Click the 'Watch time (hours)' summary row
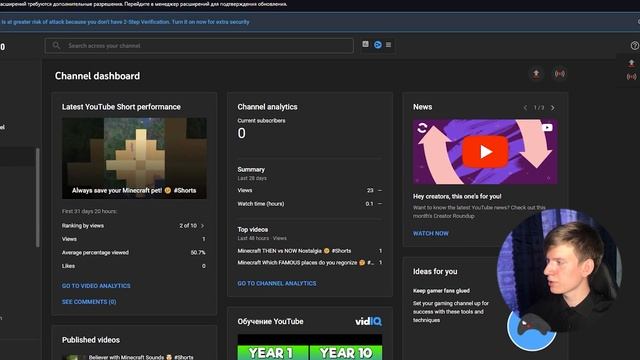The height and width of the screenshot is (360, 640). pyautogui.click(x=310, y=204)
